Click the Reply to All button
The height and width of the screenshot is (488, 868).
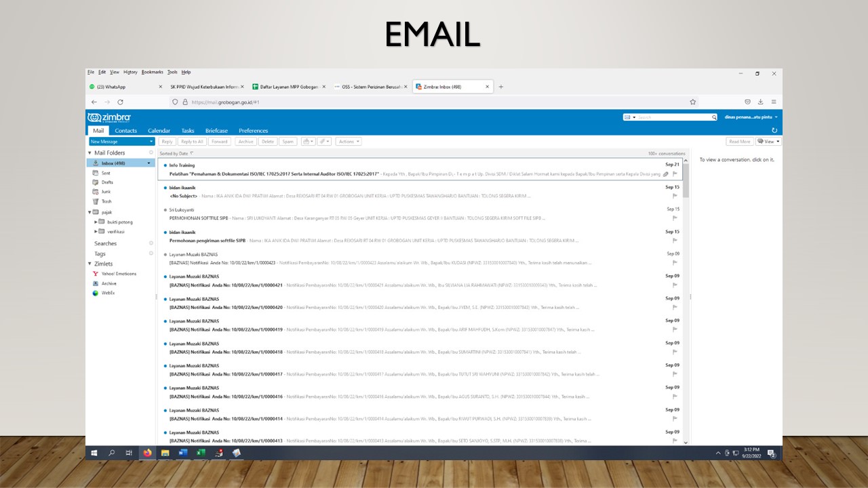click(x=192, y=142)
